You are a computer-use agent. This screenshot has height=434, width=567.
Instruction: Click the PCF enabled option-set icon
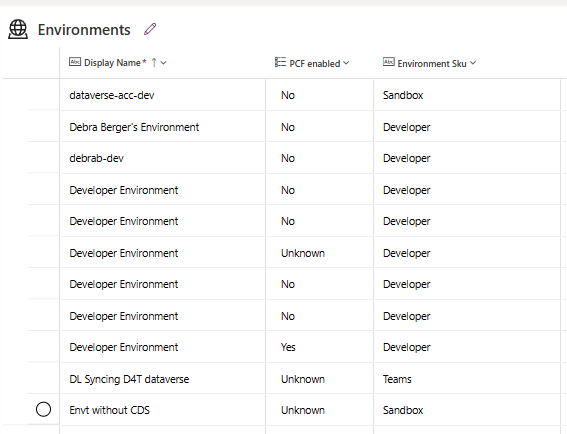tap(280, 62)
